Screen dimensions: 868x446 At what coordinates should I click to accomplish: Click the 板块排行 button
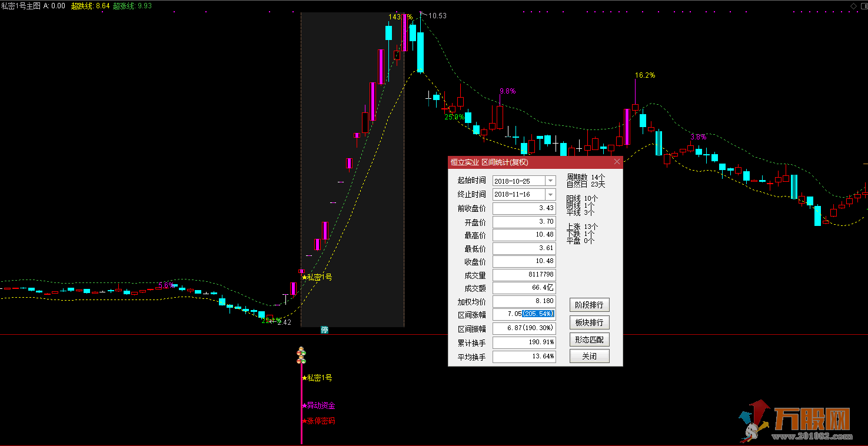(589, 322)
